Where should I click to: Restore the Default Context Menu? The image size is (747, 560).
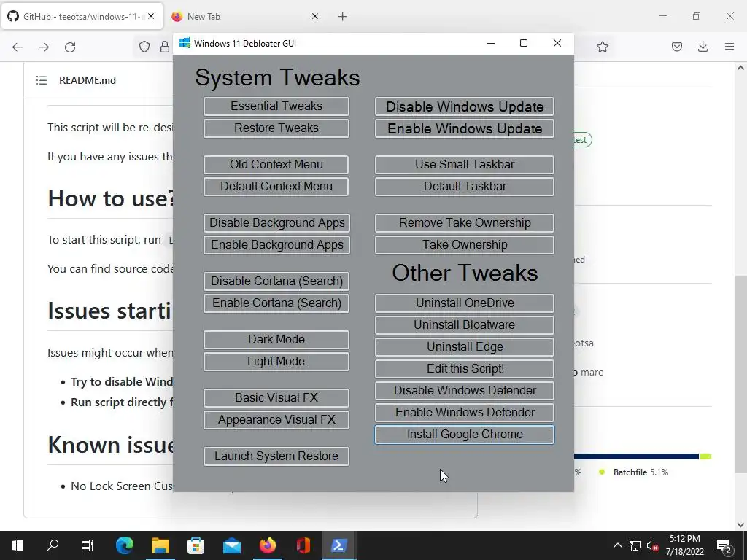tap(276, 186)
